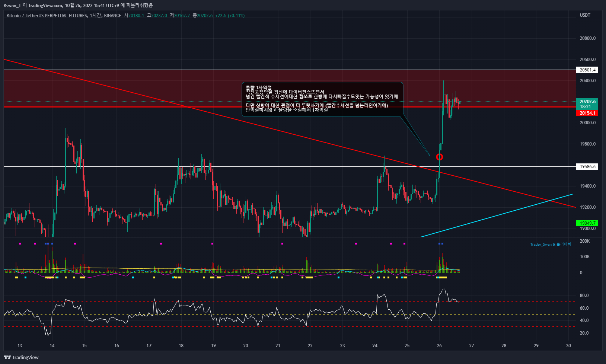Click date label 30 on time axis
The width and height of the screenshot is (606, 364).
568,346
